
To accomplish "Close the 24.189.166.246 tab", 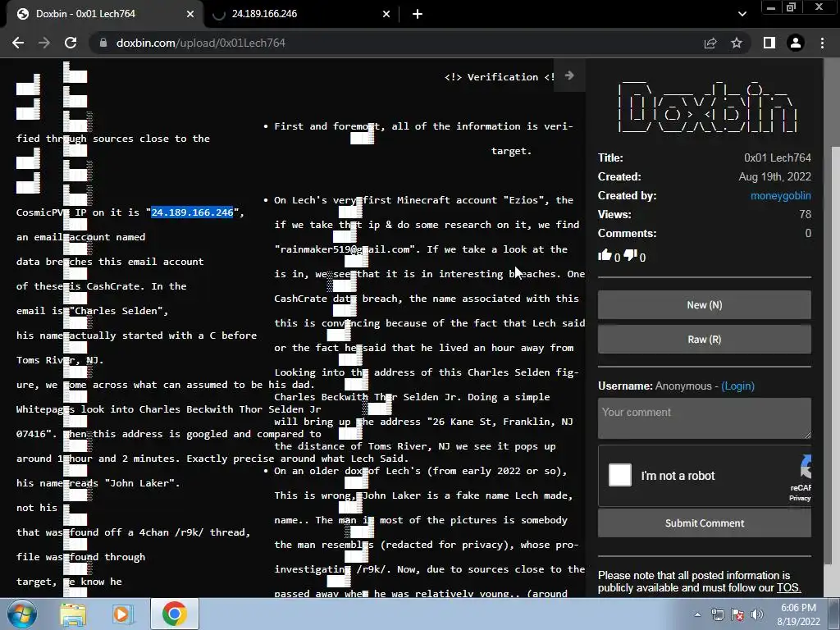I will [386, 14].
